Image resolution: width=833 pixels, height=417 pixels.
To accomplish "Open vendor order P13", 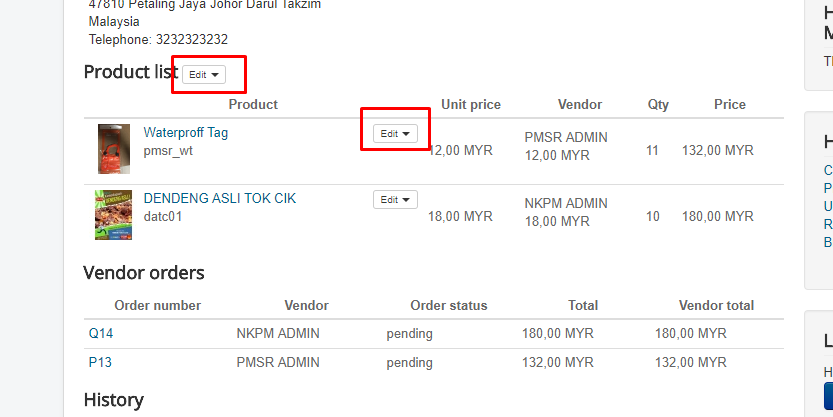I will tap(101, 362).
